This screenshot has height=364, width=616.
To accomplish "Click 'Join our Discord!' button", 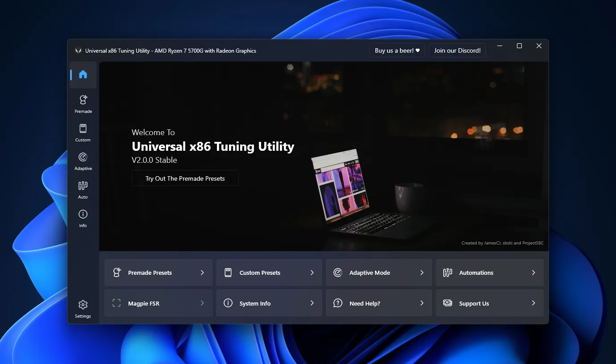I will pos(458,50).
